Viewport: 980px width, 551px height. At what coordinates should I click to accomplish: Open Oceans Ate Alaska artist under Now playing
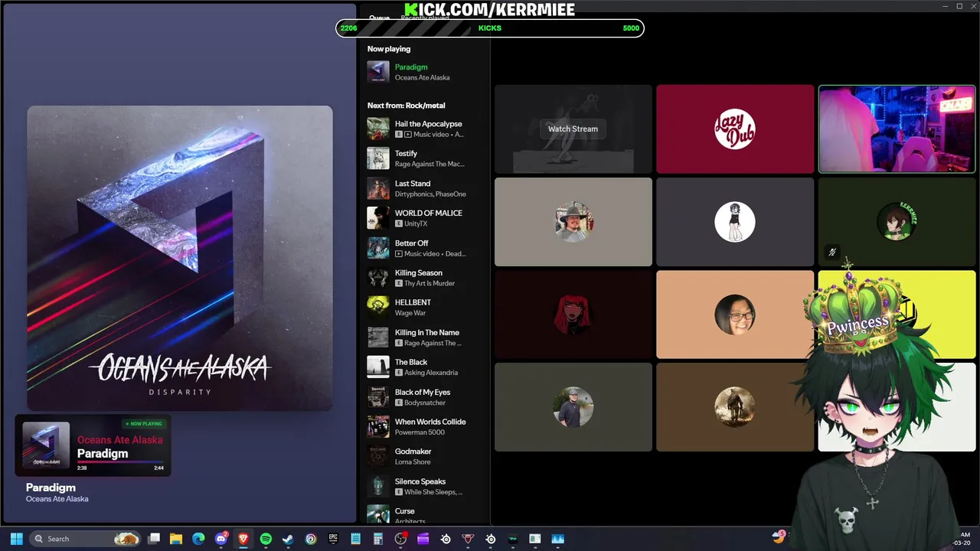422,77
